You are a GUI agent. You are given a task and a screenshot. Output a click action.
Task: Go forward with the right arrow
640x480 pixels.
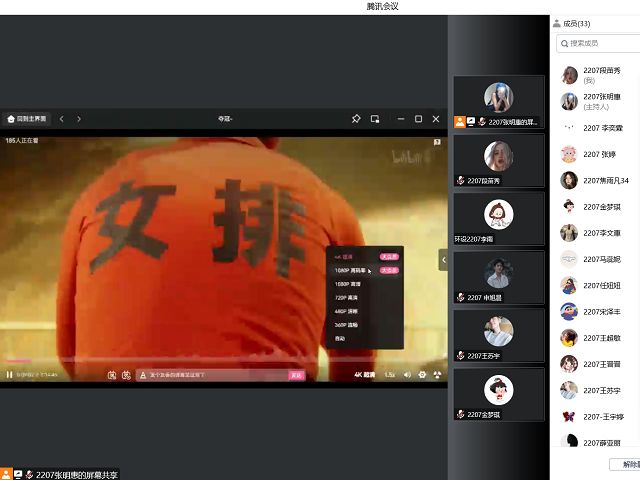[x=80, y=119]
